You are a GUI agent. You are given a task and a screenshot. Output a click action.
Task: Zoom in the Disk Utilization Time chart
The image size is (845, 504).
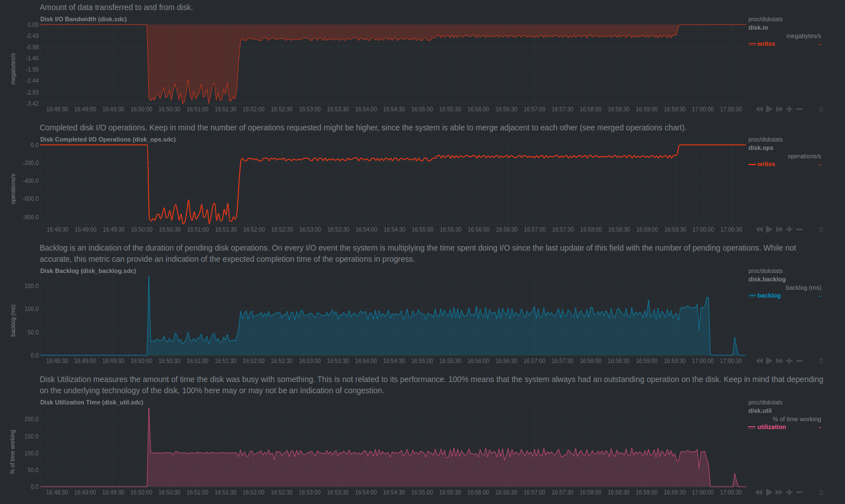coord(790,492)
